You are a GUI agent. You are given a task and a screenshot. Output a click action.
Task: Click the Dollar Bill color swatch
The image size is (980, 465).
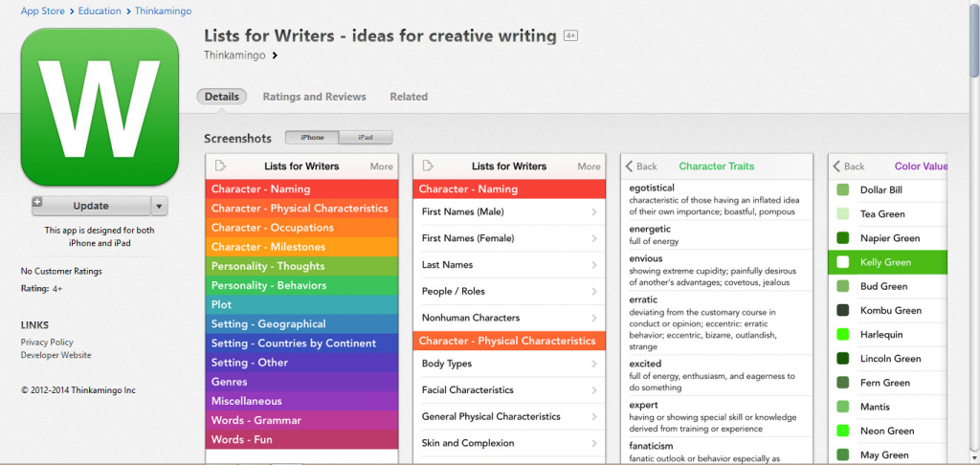tap(843, 190)
